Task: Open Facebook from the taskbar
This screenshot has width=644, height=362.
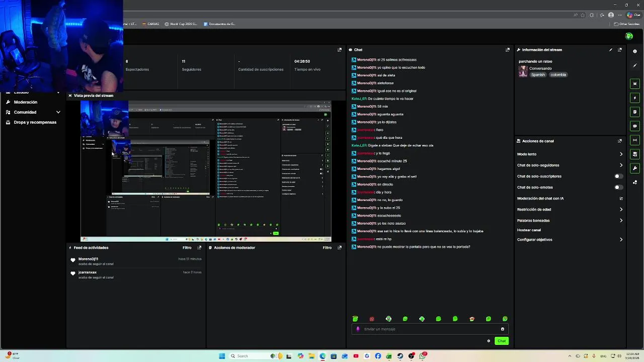Action: [x=378, y=356]
